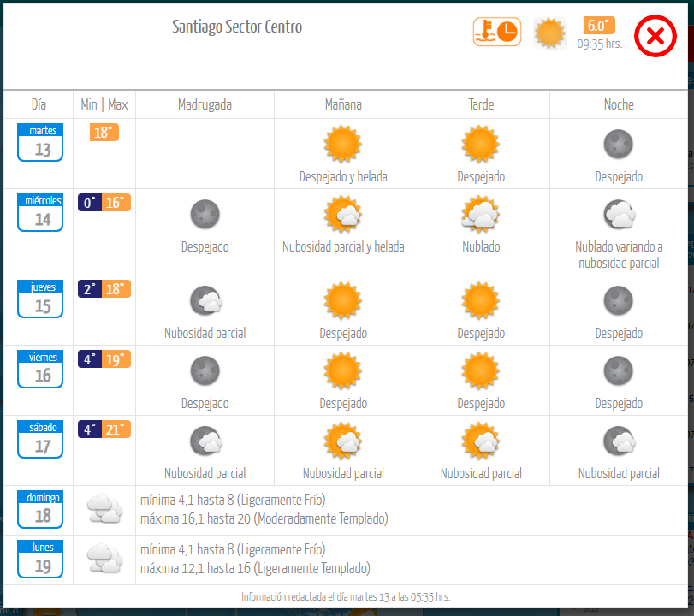Click domingo 'máxima 16,1 hasta 20' text
The image size is (694, 616).
point(264,518)
